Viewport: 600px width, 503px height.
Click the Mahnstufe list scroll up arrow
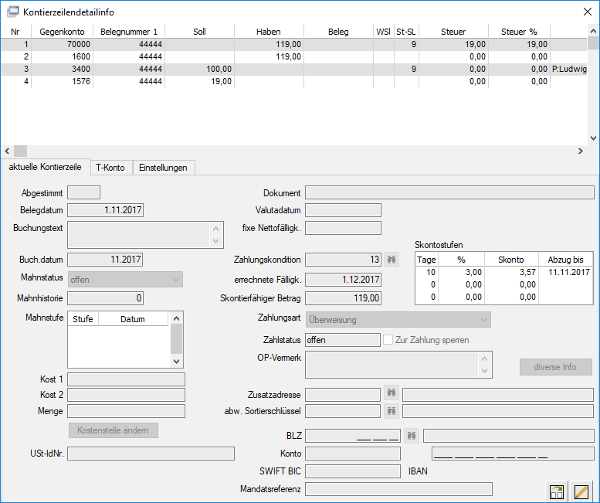(176, 318)
